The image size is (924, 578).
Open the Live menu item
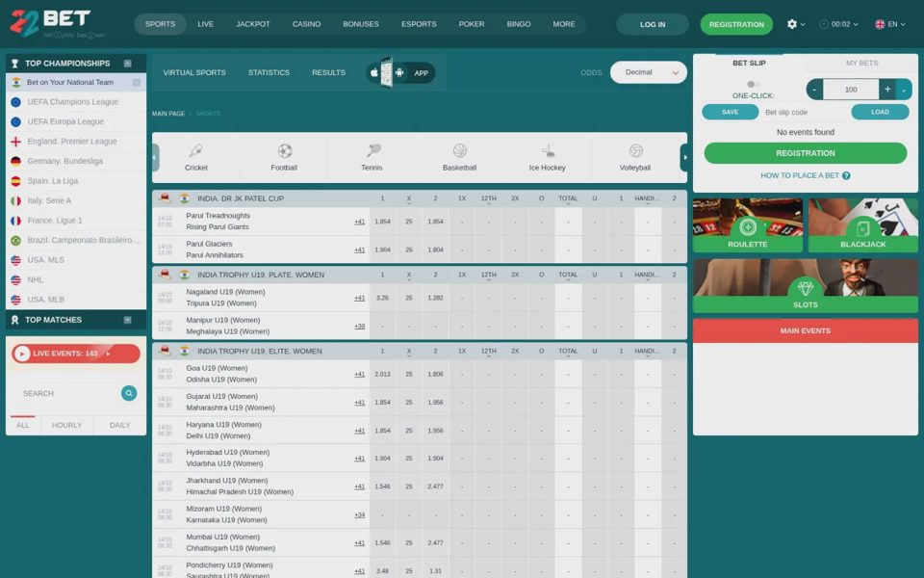[206, 24]
